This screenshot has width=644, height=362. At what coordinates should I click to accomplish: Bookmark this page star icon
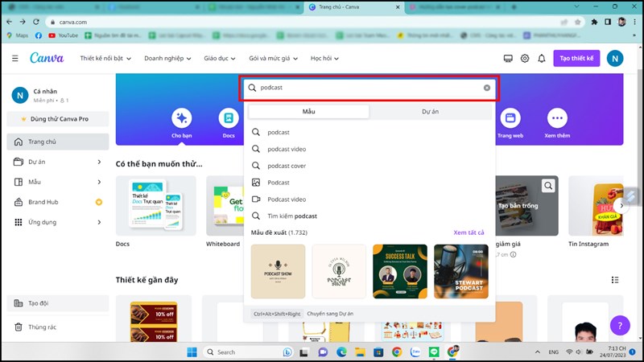pos(577,22)
